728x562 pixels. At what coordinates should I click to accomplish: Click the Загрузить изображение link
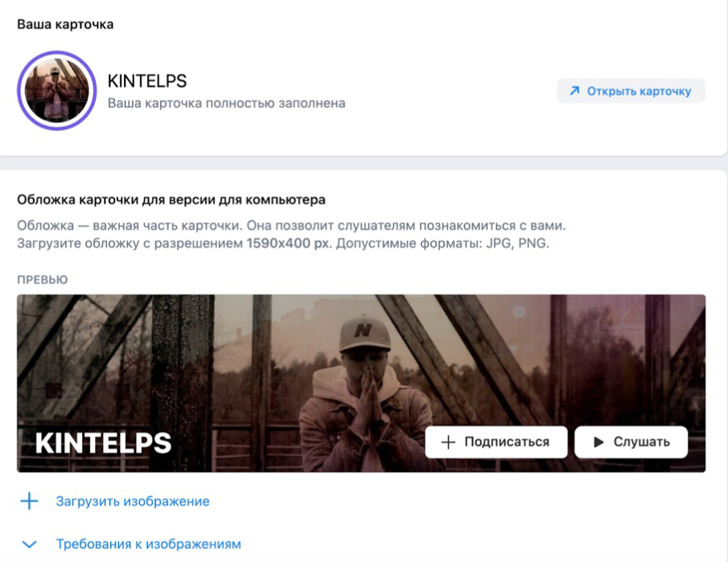pos(133,501)
